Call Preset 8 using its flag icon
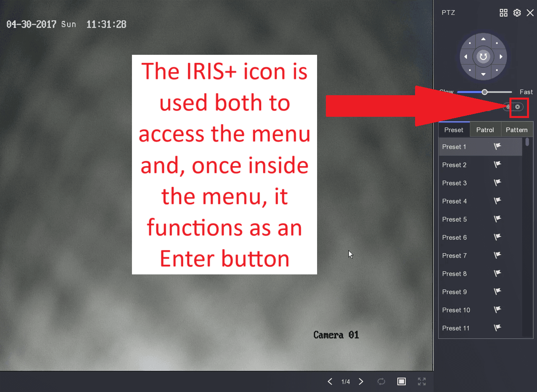This screenshot has height=392, width=537. [497, 273]
